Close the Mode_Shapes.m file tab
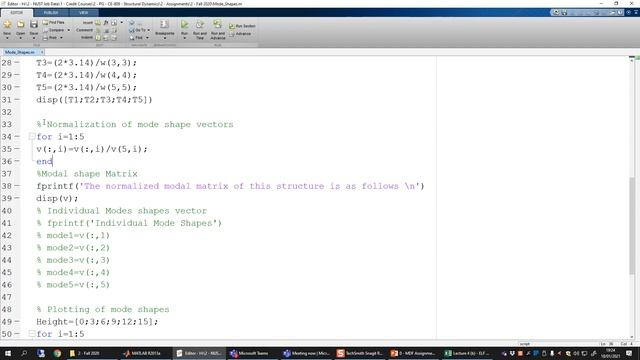This screenshot has width=640, height=360. pyautogui.click(x=42, y=52)
